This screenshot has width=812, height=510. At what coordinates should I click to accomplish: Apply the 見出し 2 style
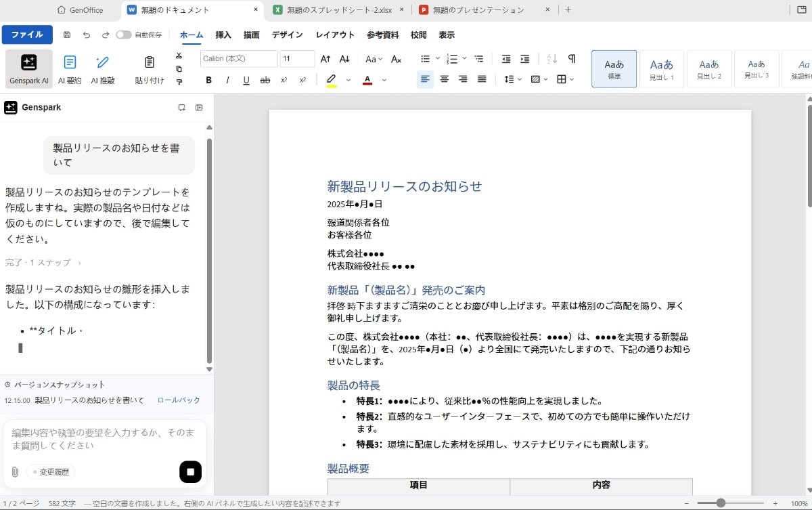point(709,69)
